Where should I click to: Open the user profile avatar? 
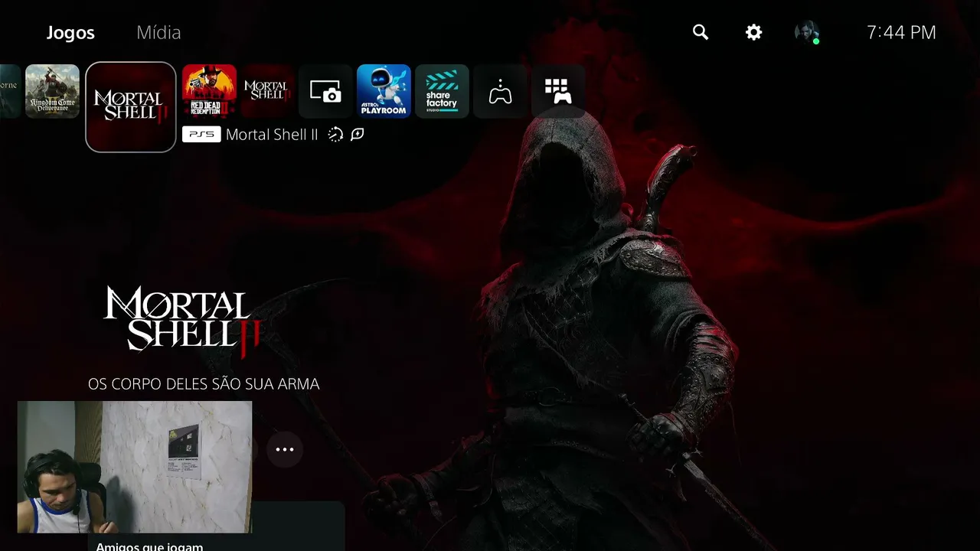point(807,32)
